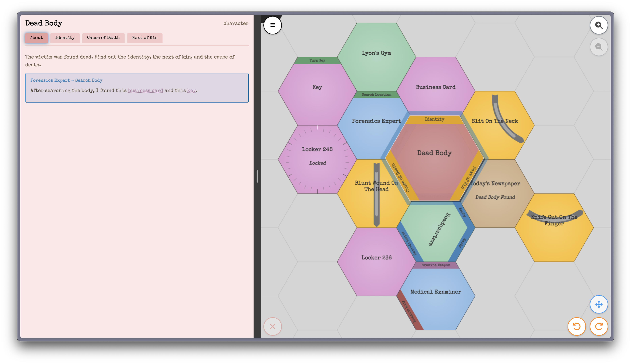Click the key link in the text
The height and width of the screenshot is (364, 631).
191,90
